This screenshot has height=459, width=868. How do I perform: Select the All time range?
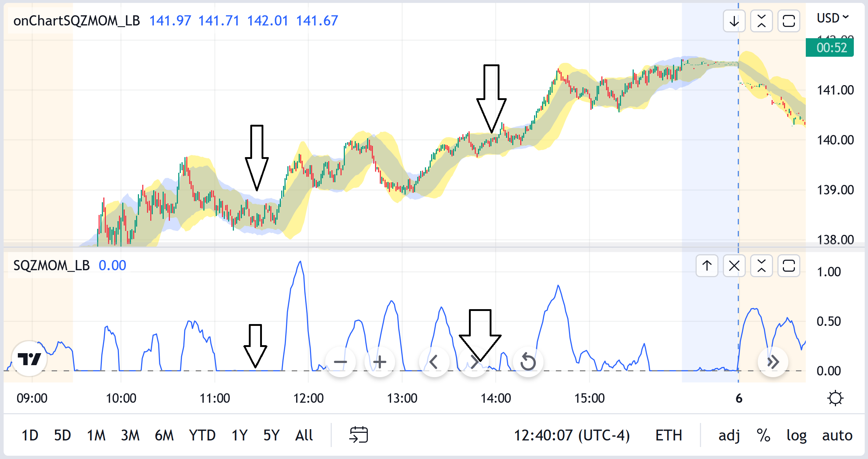click(304, 435)
